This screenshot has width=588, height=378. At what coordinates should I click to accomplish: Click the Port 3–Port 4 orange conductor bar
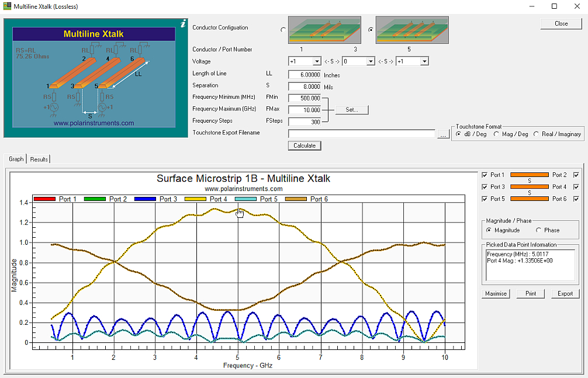click(x=530, y=187)
